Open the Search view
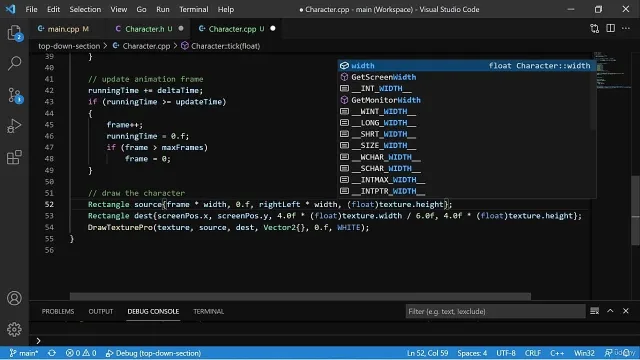 [x=15, y=63]
